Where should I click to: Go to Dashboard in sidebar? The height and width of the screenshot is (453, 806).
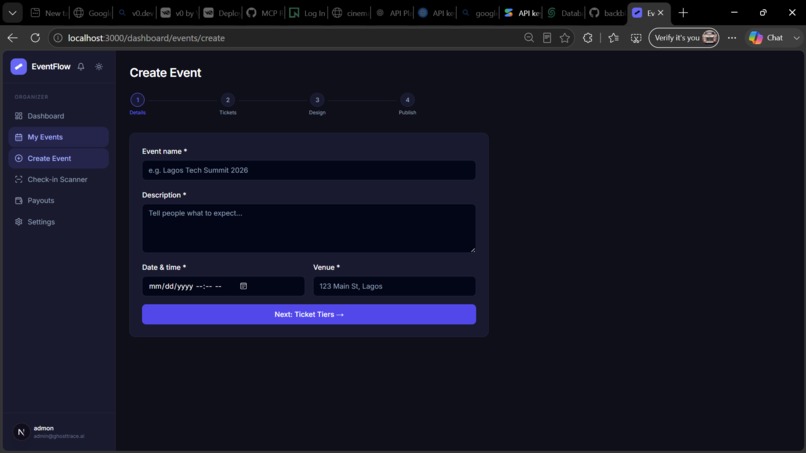click(59, 116)
